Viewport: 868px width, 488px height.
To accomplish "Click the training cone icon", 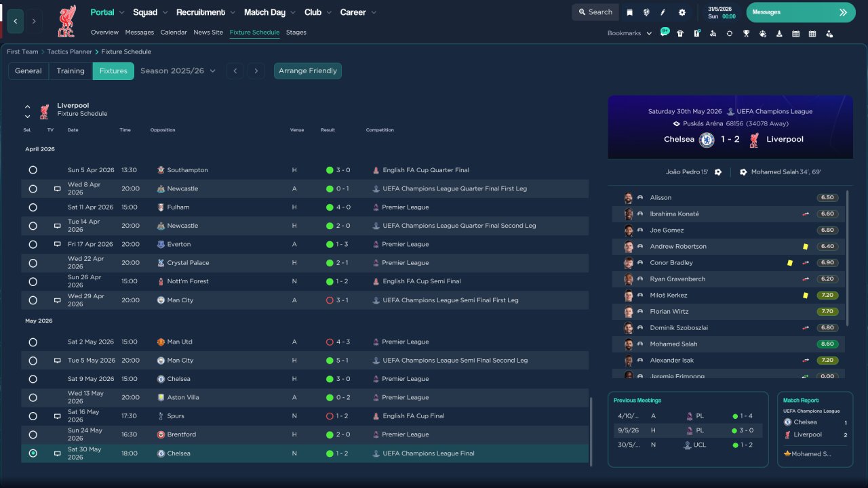I will [x=779, y=33].
